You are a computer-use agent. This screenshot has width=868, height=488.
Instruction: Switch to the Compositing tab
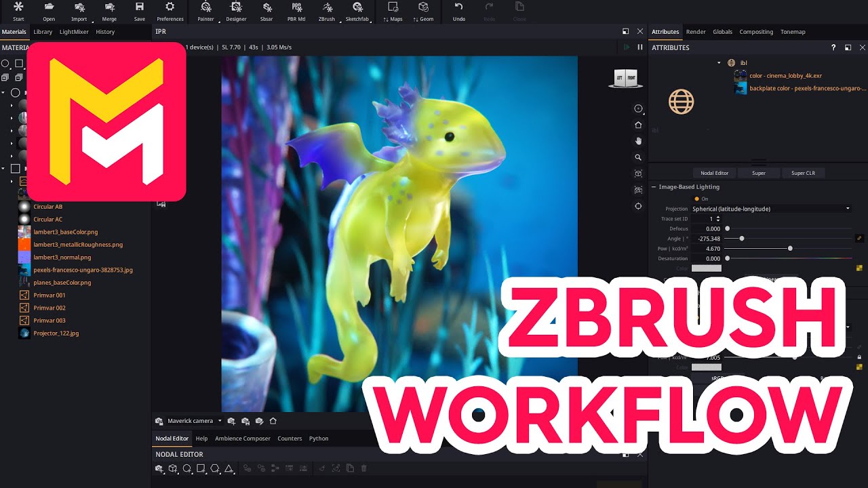(x=756, y=32)
